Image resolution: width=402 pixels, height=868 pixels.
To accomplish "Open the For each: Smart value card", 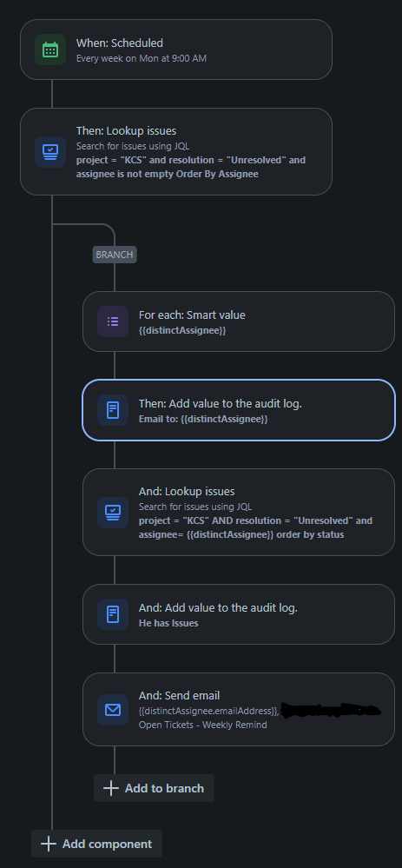I will point(239,321).
